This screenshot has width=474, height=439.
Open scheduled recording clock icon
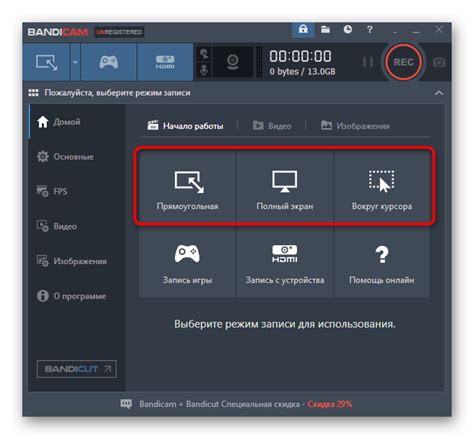pos(348,30)
